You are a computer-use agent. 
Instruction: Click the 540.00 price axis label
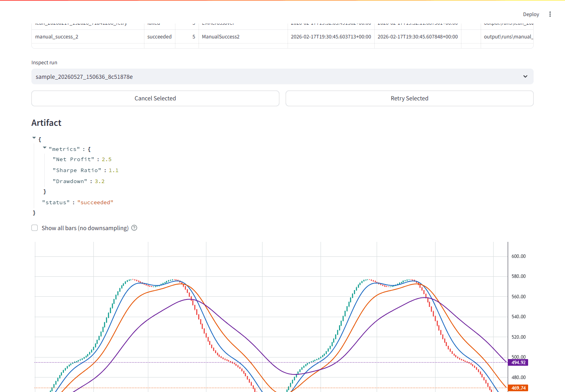coord(519,317)
